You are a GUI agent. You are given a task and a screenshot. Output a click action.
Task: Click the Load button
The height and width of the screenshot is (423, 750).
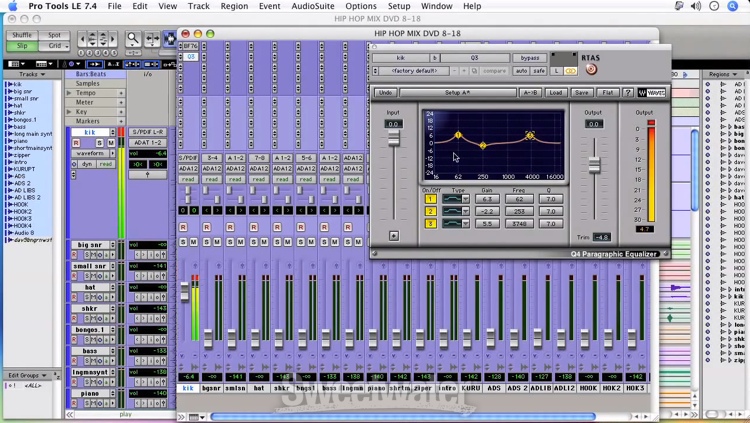(x=555, y=92)
